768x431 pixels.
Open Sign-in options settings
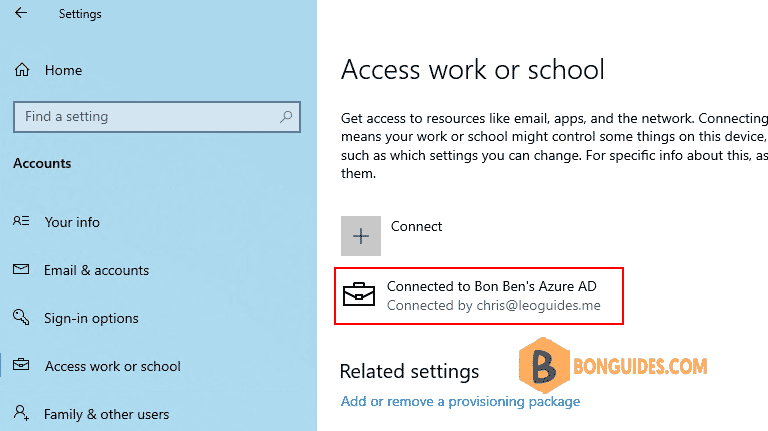coord(91,318)
